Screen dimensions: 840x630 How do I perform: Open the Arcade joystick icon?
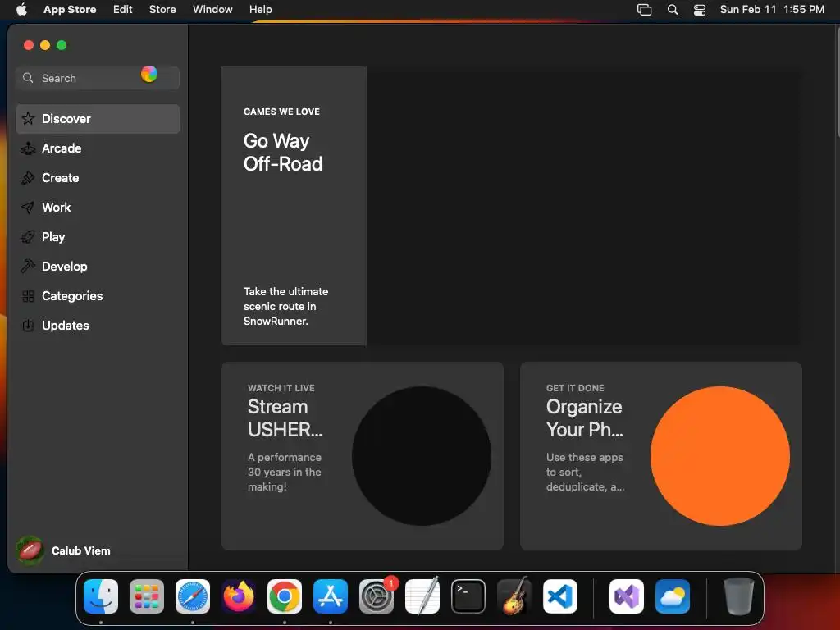tap(28, 148)
